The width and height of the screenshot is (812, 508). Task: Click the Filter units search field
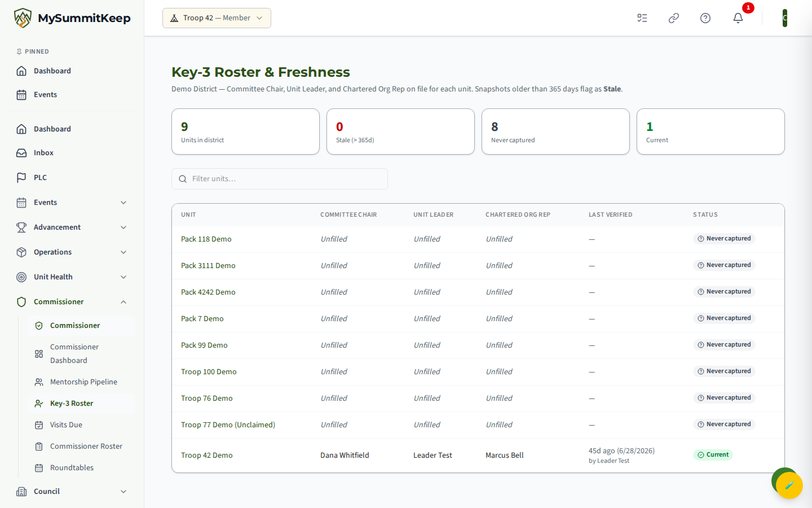[x=280, y=179]
